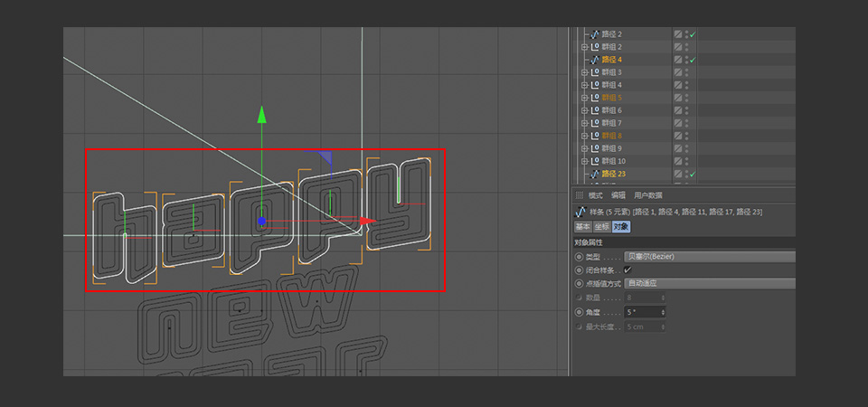
Task: Select the 群组 9 object name
Action: coord(612,149)
